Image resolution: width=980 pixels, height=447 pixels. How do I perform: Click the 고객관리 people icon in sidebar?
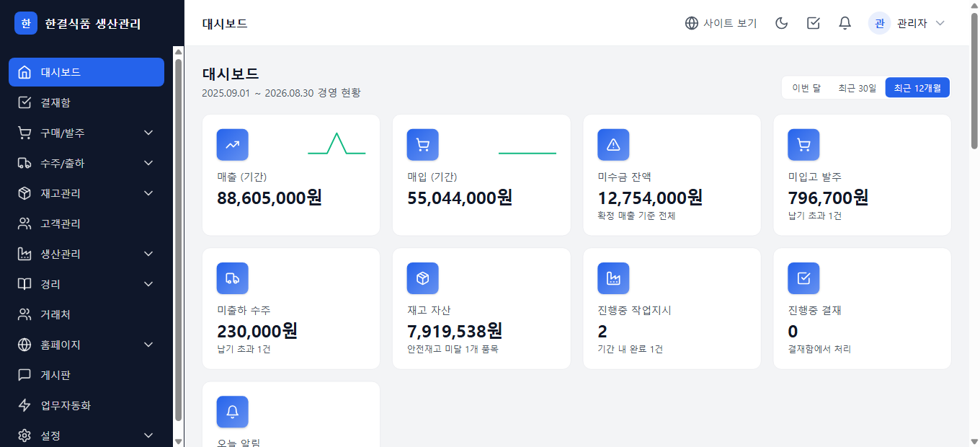pos(24,223)
